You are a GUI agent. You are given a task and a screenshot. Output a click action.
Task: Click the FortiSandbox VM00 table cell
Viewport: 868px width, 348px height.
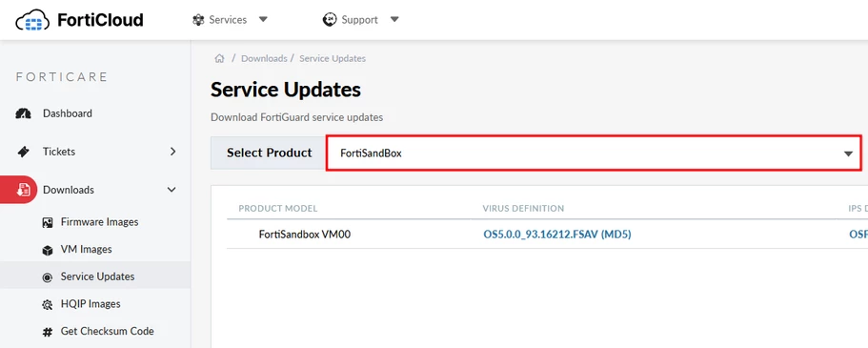[x=305, y=235]
